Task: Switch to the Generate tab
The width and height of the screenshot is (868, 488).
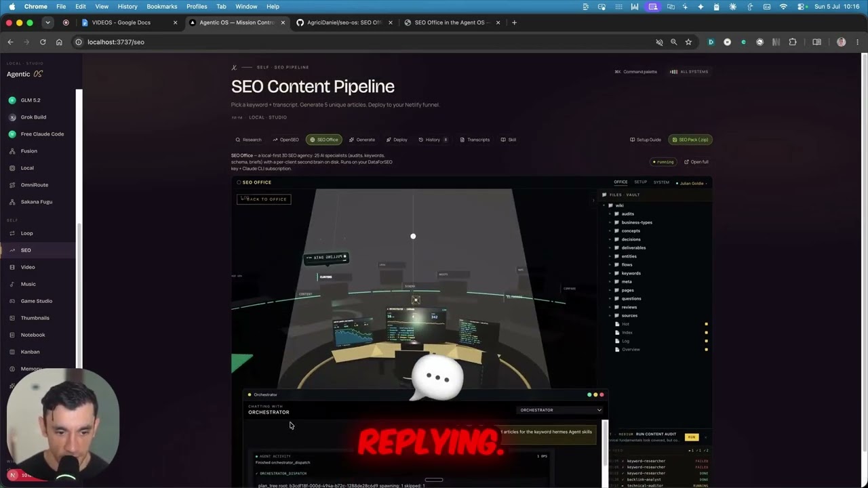Action: click(362, 140)
